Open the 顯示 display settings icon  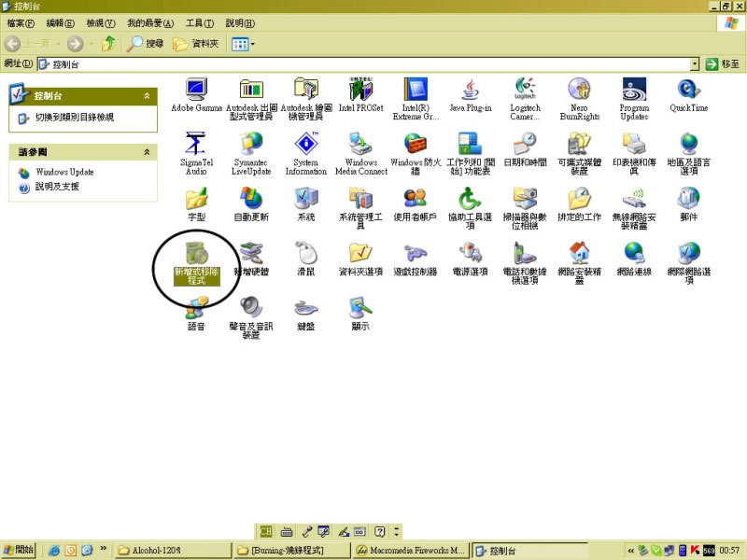[x=360, y=308]
